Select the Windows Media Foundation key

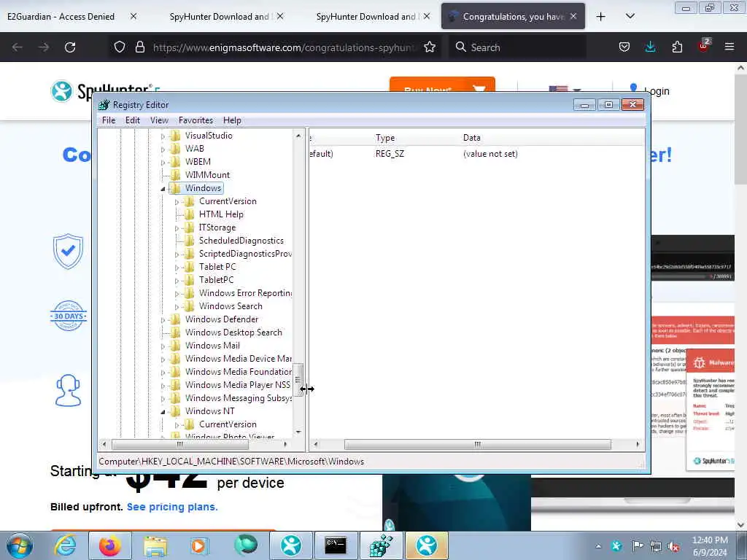pos(239,372)
